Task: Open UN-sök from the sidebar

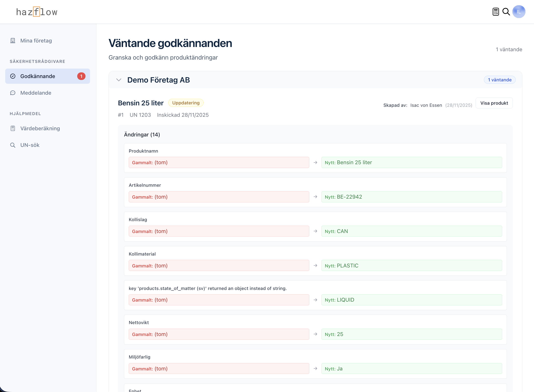Action: 30,145
